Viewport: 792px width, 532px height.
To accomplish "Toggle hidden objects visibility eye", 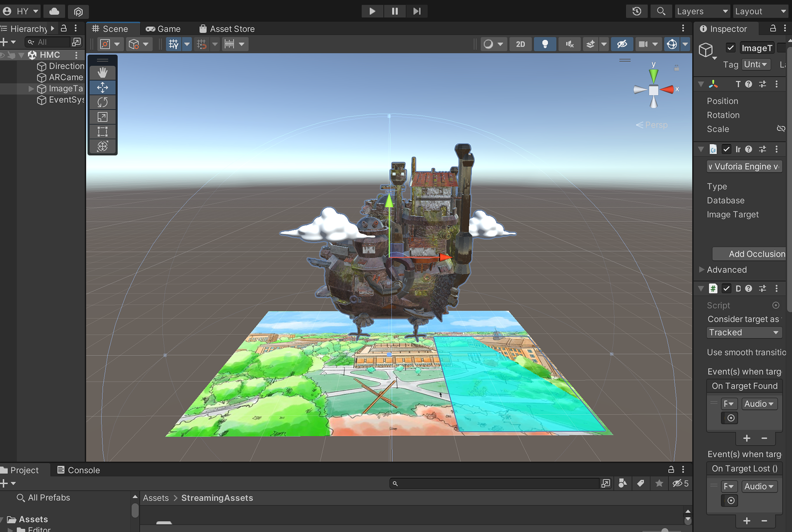I will [622, 44].
